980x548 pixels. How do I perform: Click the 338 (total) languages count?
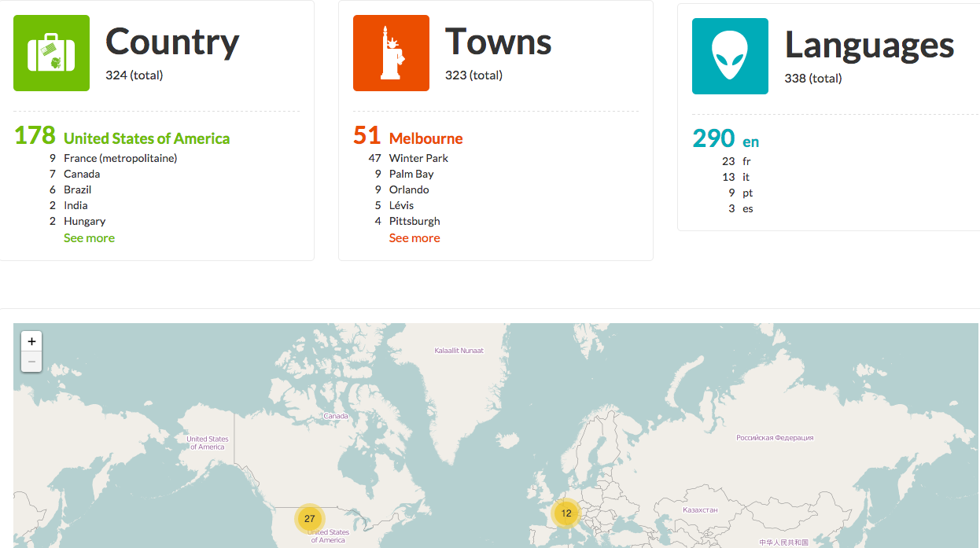coord(813,79)
